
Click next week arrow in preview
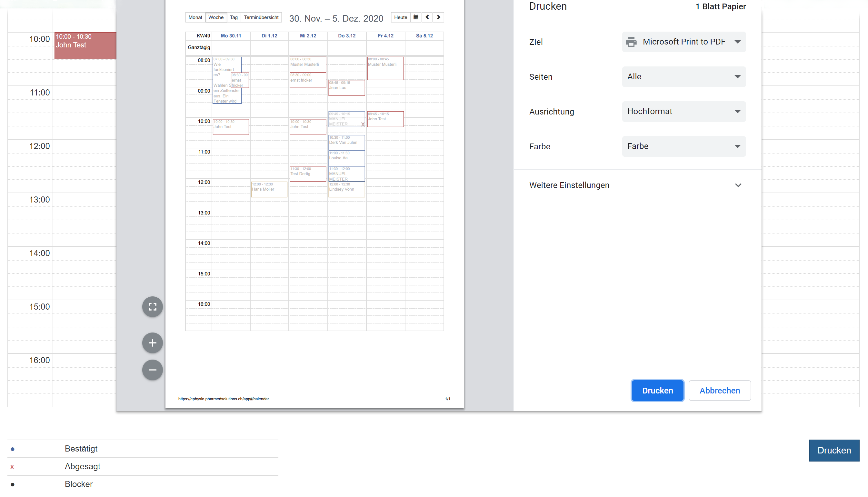pyautogui.click(x=438, y=17)
